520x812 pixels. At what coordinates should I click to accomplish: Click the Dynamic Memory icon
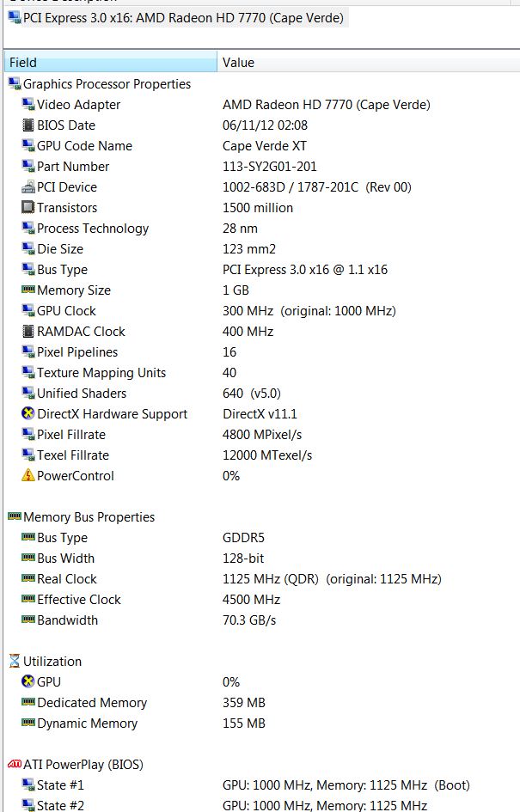[x=28, y=723]
